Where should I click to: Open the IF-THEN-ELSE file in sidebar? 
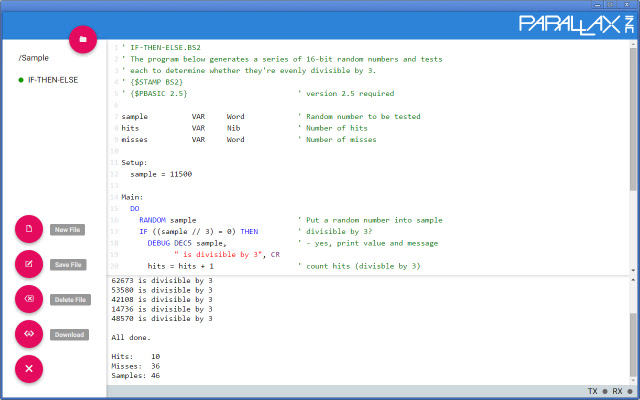click(x=54, y=79)
